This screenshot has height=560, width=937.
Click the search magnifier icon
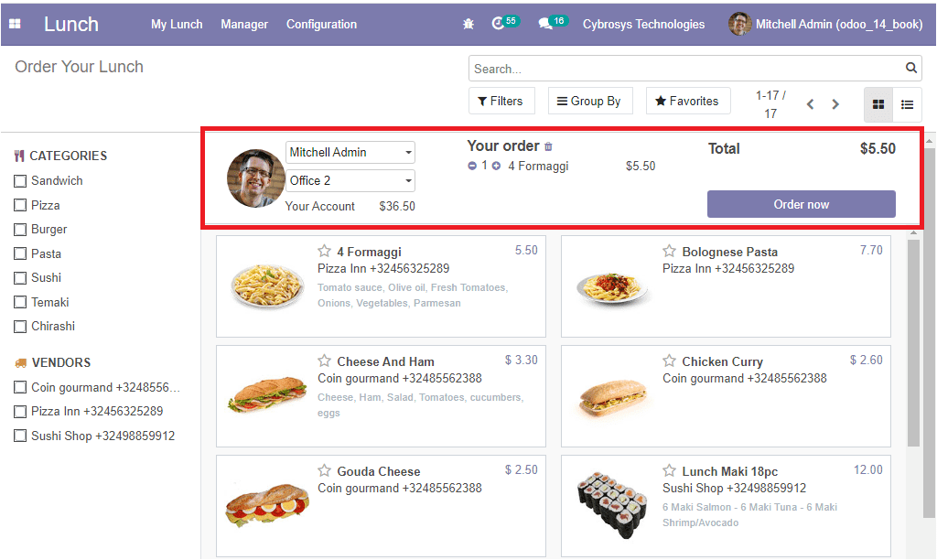point(910,68)
